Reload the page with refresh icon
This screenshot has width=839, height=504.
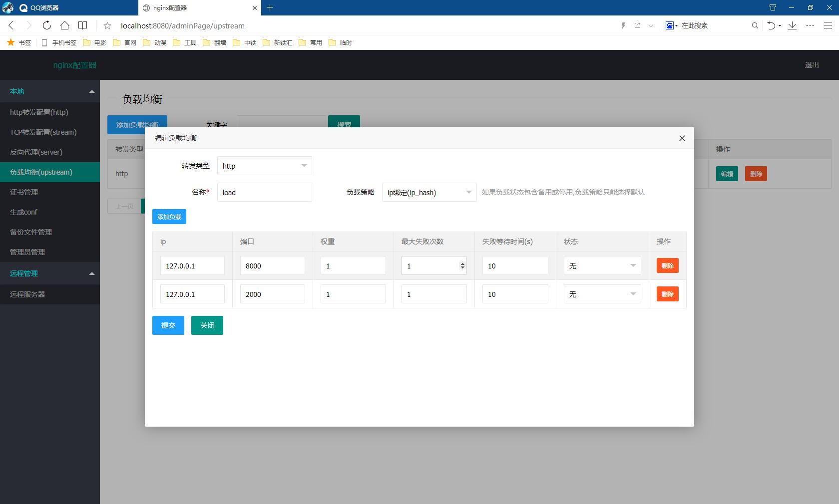(x=46, y=25)
